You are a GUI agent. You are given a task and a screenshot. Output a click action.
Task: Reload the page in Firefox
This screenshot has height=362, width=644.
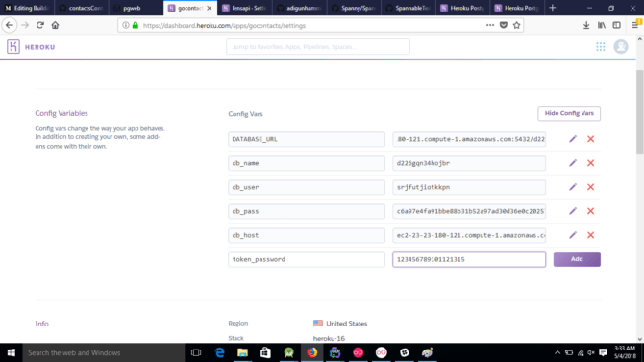39,25
